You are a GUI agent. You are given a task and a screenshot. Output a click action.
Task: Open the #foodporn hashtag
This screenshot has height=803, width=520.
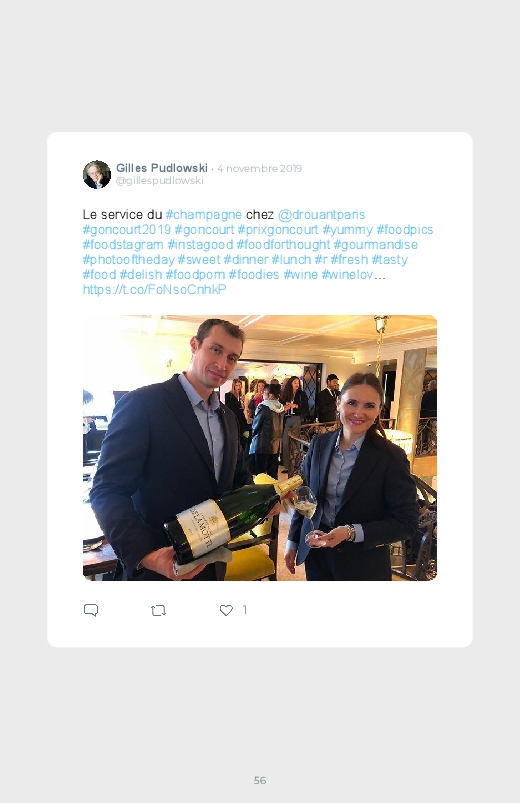click(x=195, y=274)
